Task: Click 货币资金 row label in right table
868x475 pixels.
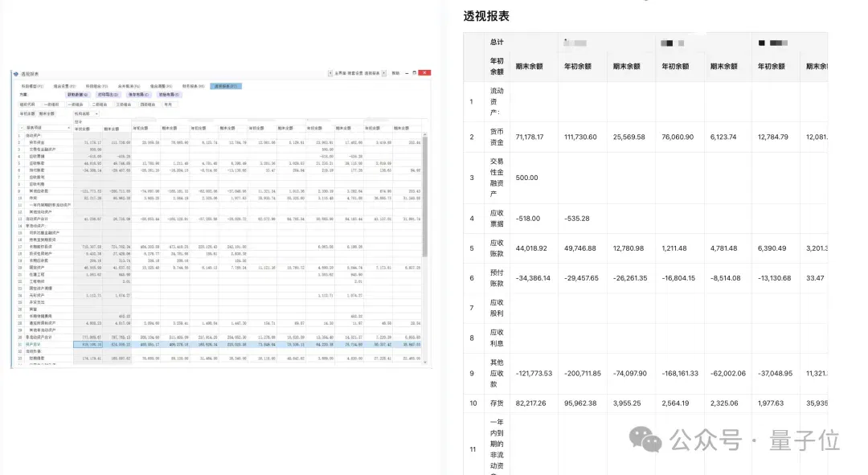Action: click(x=497, y=137)
